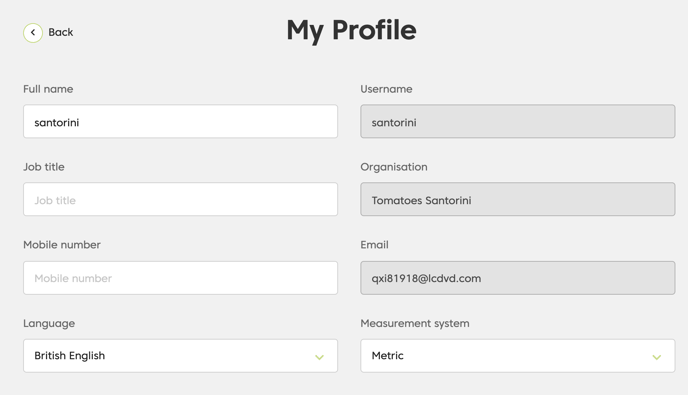Click the Email field with qxi81918@lcdvd.com
The width and height of the screenshot is (688, 395).
518,278
